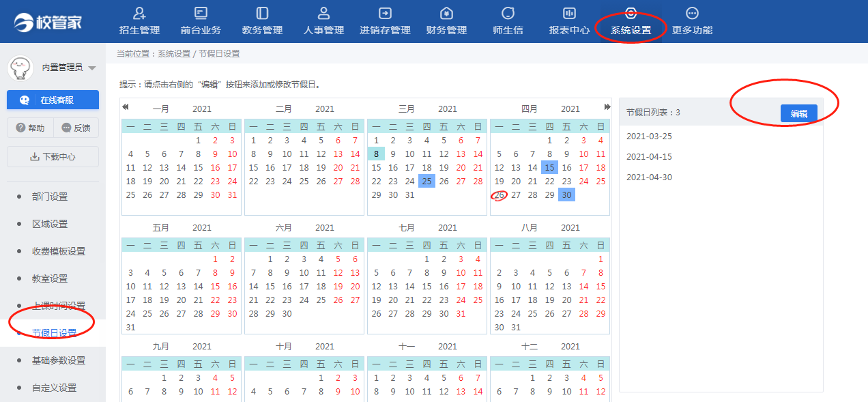Select 节假日设置 in sidebar
The height and width of the screenshot is (402, 868).
pyautogui.click(x=54, y=333)
